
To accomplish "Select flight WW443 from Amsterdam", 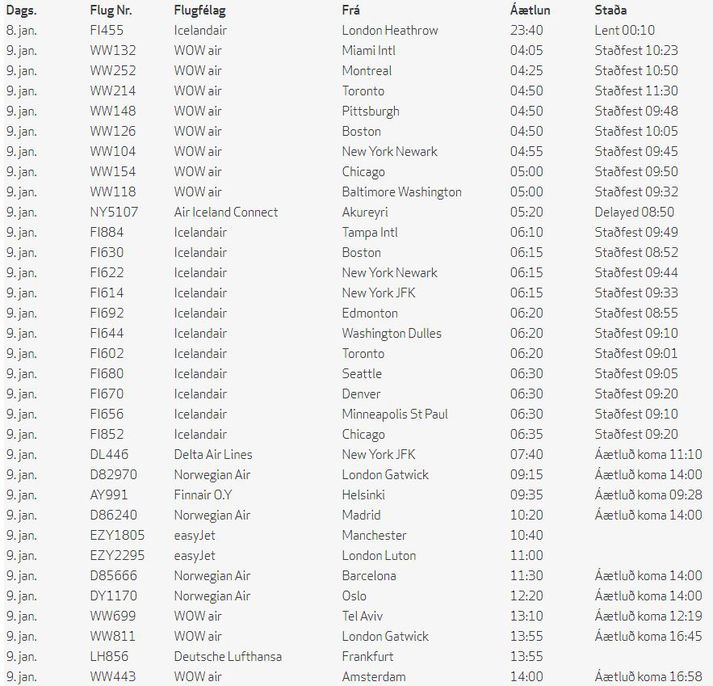I will tap(113, 676).
